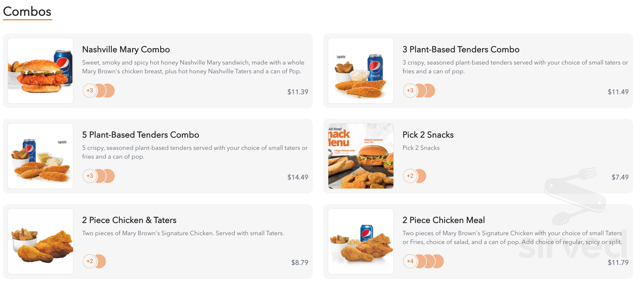
Task: Open the 2 Piece Chicken Meal photo
Action: click(361, 241)
